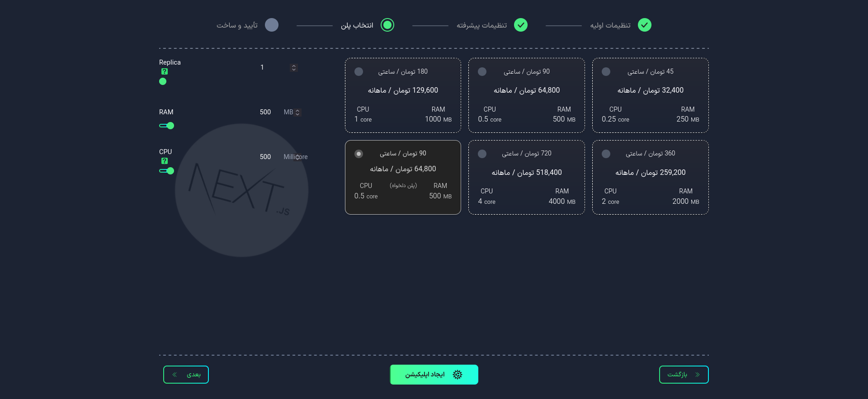Image resolution: width=868 pixels, height=399 pixels.
Task: Click the double chevron icon in بعدی button
Action: [175, 375]
